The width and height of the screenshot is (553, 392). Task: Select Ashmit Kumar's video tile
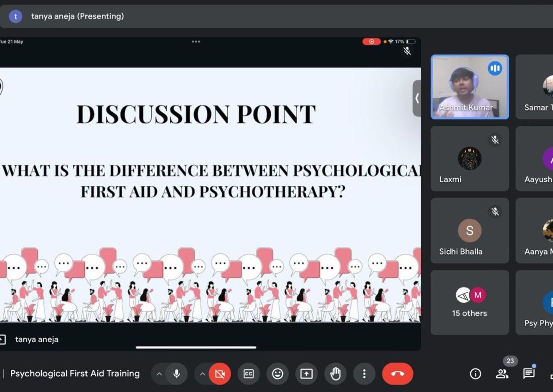(469, 87)
